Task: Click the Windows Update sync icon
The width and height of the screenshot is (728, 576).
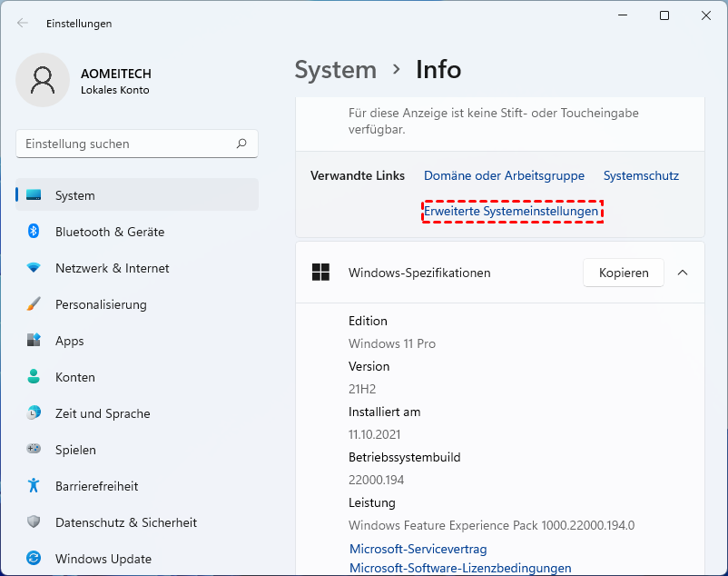Action: pos(34,559)
